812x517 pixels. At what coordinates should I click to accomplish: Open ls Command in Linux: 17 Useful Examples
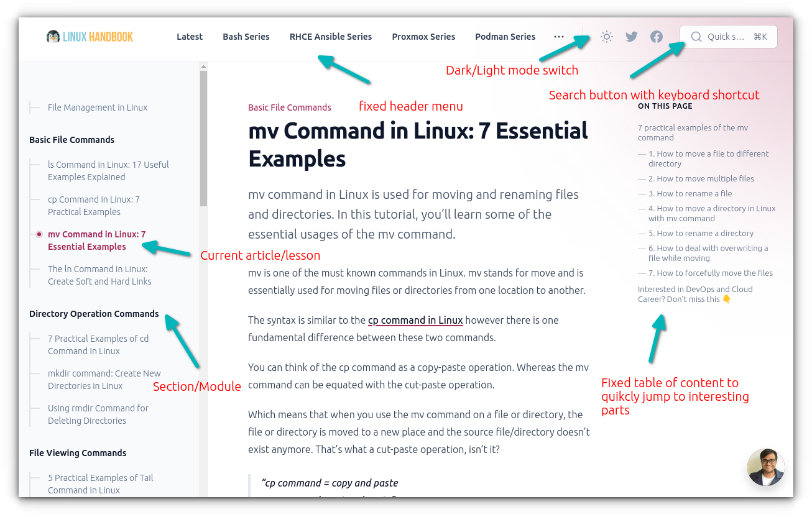pyautogui.click(x=108, y=171)
